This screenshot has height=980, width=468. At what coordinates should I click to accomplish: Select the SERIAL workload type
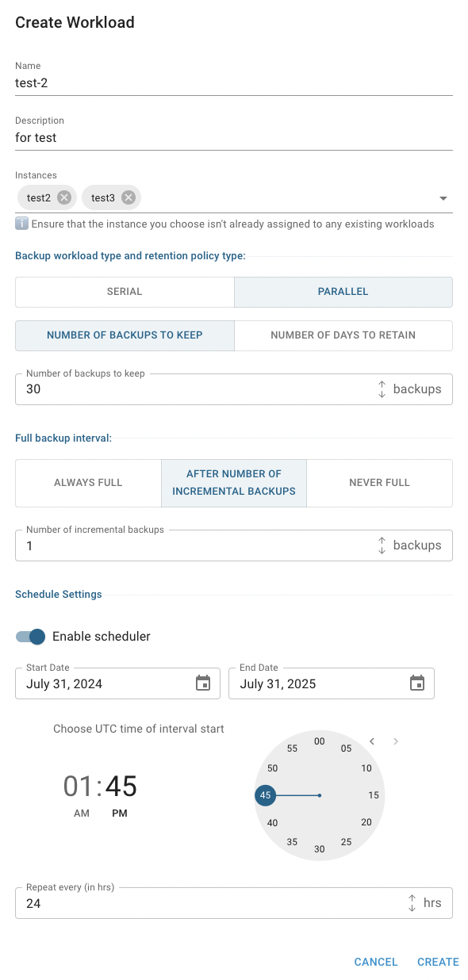point(125,292)
